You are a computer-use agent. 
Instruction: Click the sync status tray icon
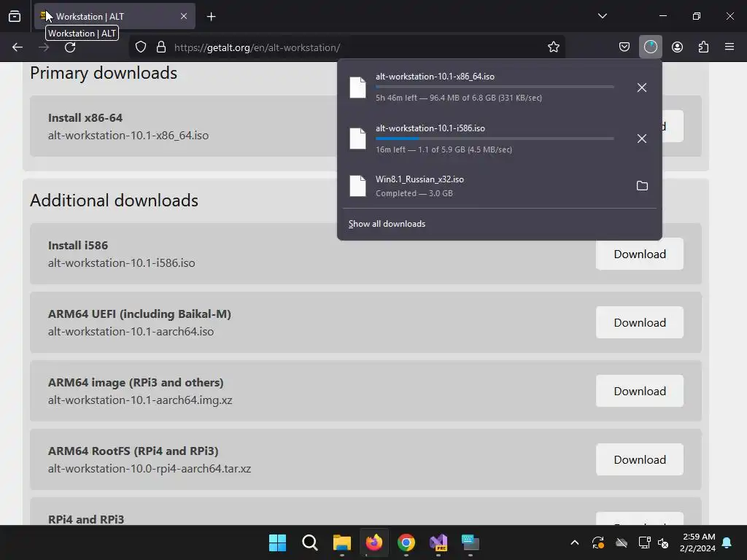click(598, 542)
